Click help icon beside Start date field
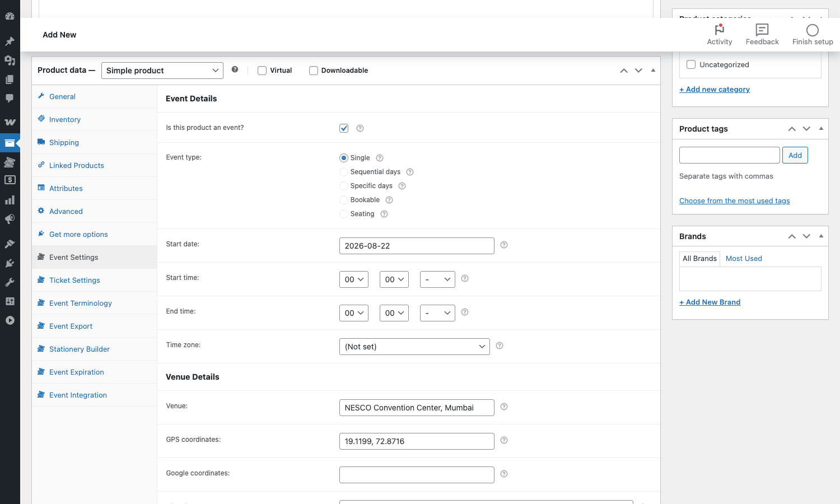840x504 pixels. (504, 245)
